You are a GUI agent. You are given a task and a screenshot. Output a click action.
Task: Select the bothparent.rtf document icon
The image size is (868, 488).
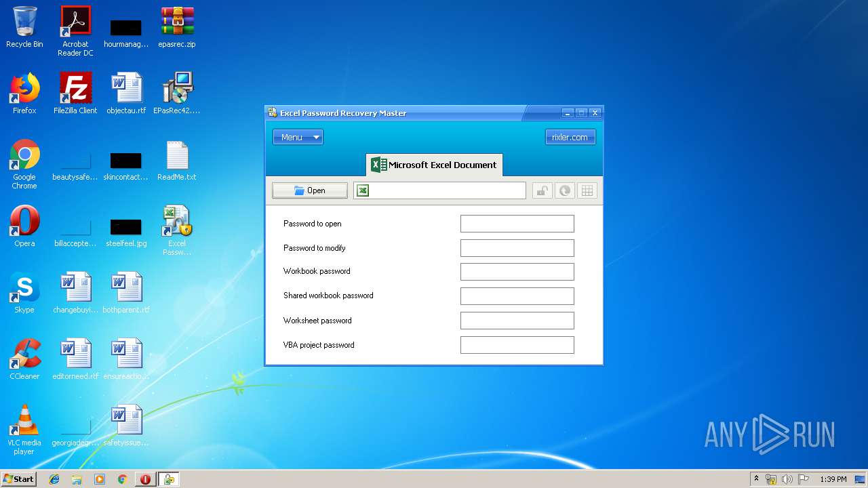[126, 293]
